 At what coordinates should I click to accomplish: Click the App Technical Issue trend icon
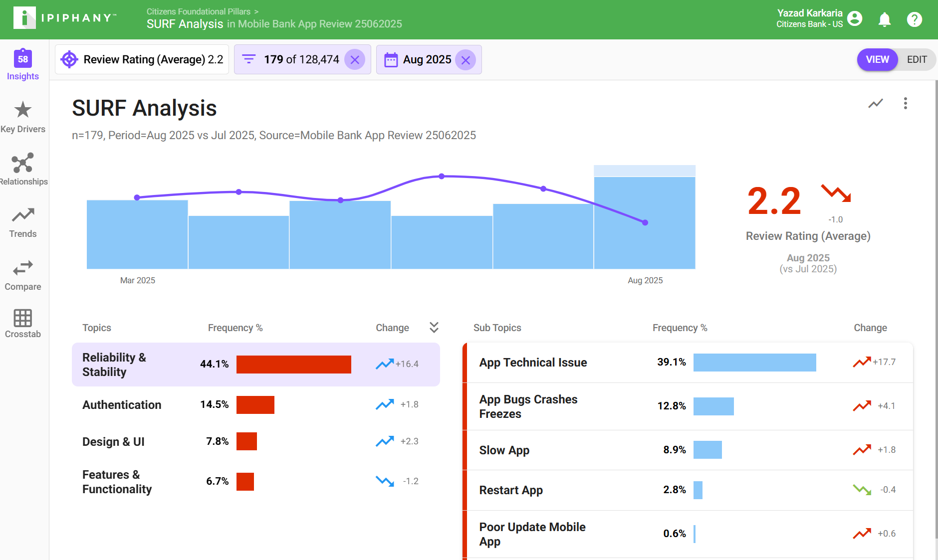tap(862, 362)
